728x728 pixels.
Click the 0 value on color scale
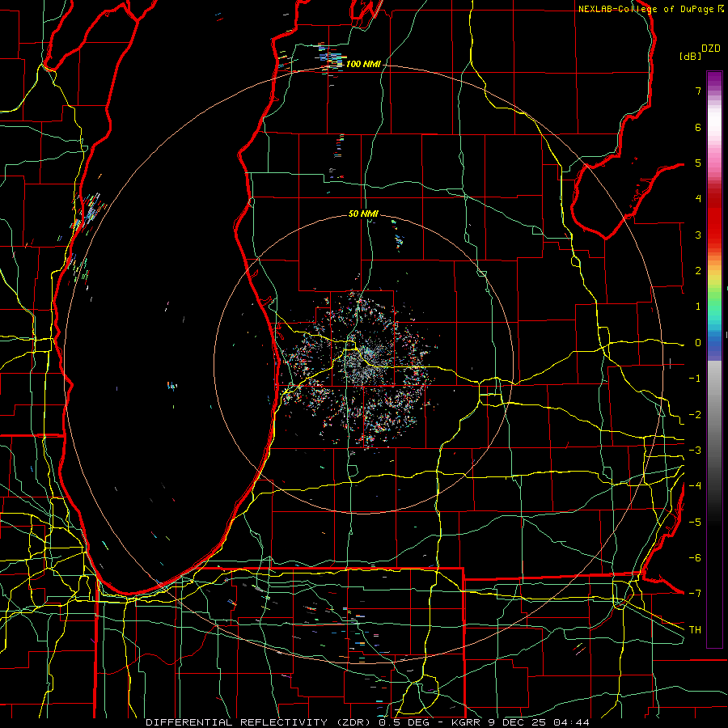[x=698, y=343]
